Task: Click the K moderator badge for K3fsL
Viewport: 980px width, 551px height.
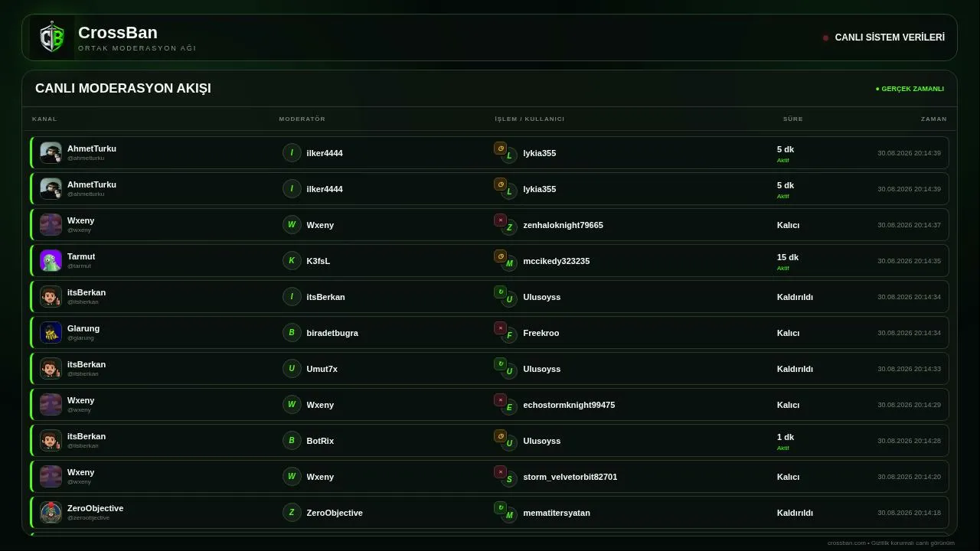Action: tap(292, 261)
